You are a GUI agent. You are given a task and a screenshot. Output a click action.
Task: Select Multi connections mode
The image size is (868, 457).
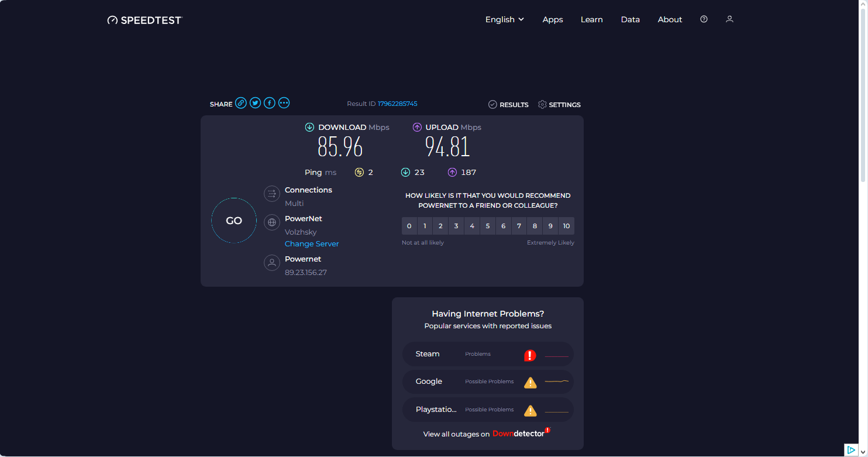tap(294, 203)
